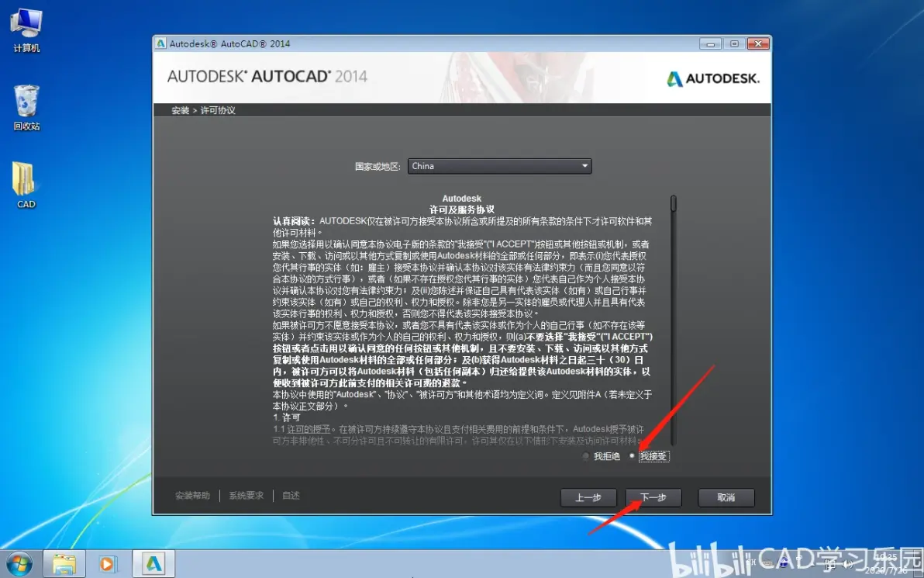This screenshot has height=578, width=924.
Task: Select the 我拒绝 radio button
Action: (x=586, y=456)
